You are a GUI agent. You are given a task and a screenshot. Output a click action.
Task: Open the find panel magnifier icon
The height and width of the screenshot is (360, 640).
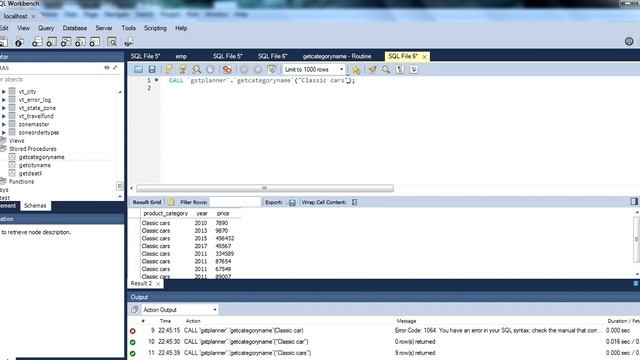pyautogui.click(x=386, y=69)
